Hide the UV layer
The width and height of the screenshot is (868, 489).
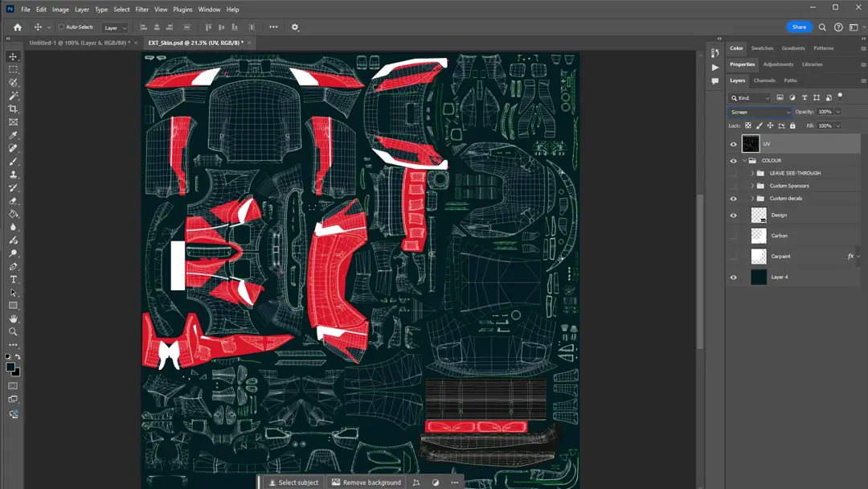[x=733, y=144]
